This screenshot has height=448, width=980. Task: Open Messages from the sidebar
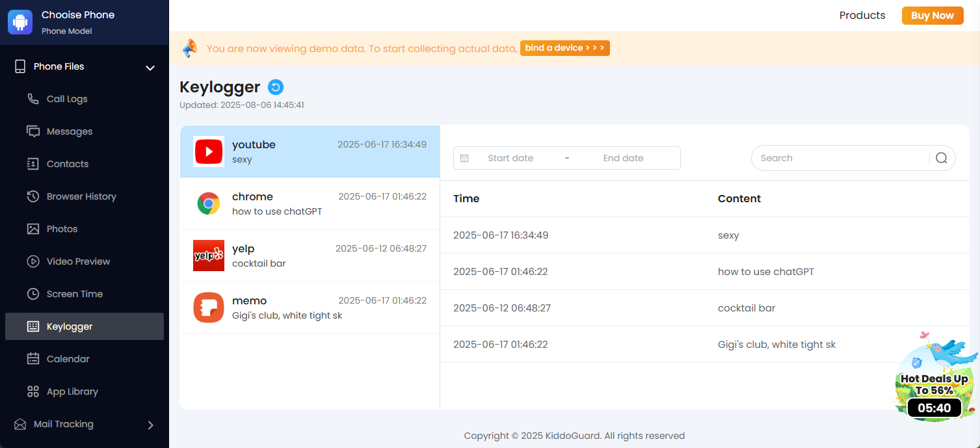point(34,131)
